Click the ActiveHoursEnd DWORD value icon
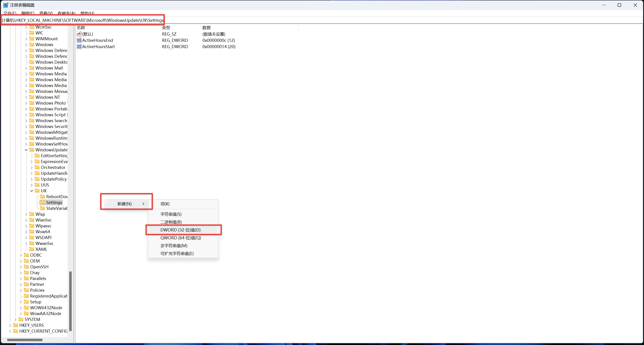Viewport: 644px width, 345px height. (x=79, y=40)
